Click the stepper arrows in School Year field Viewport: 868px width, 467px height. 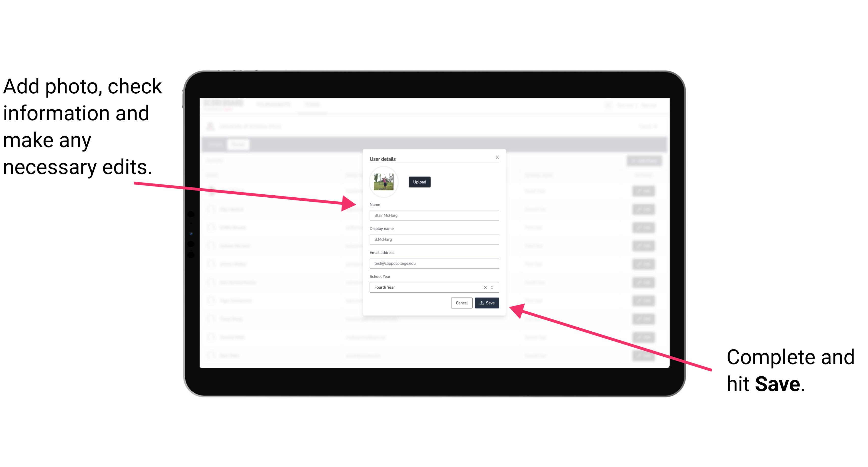(493, 287)
